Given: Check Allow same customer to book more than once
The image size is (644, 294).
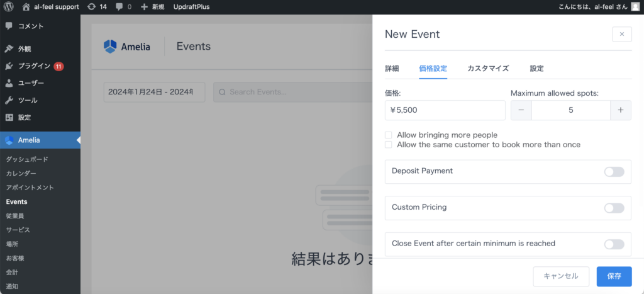Looking at the screenshot, I should 389,145.
